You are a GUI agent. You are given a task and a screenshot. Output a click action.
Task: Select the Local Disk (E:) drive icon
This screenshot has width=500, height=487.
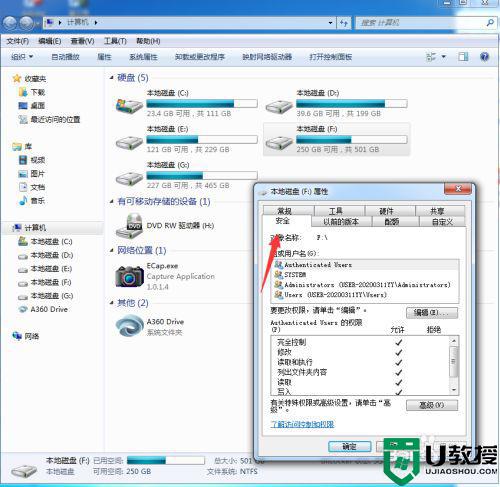pyautogui.click(x=129, y=143)
